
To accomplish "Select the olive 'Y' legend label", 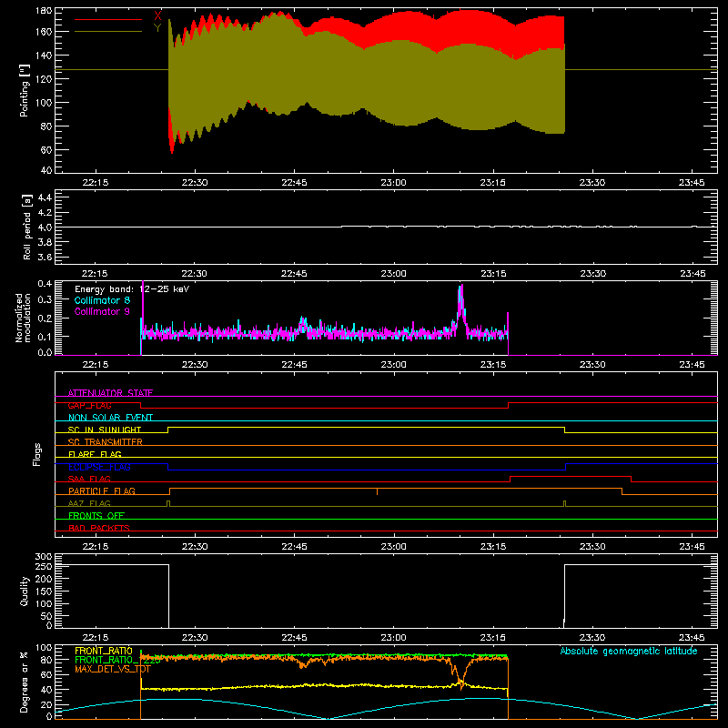I will pyautogui.click(x=157, y=28).
